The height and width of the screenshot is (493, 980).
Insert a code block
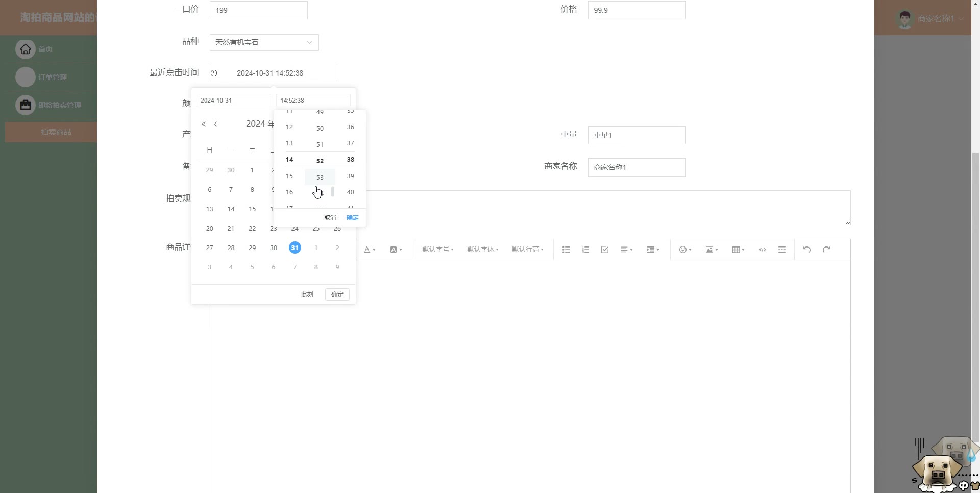(x=762, y=250)
